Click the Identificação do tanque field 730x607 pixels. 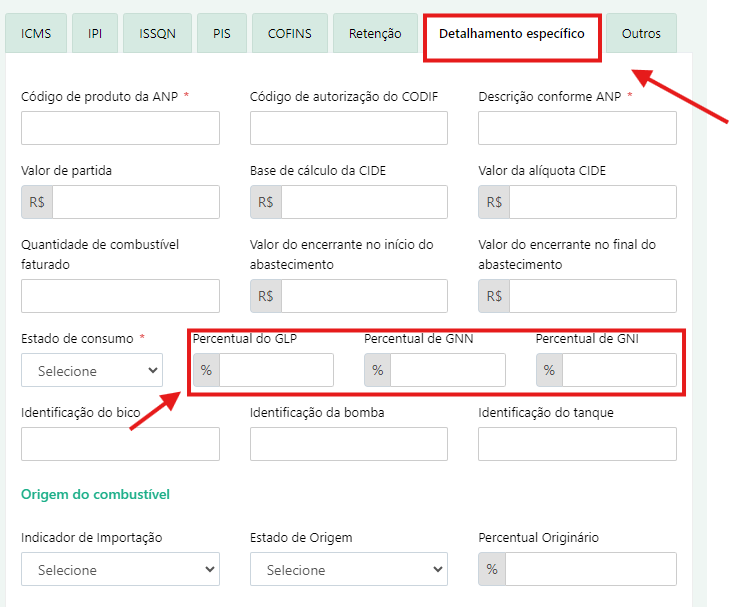coord(577,444)
